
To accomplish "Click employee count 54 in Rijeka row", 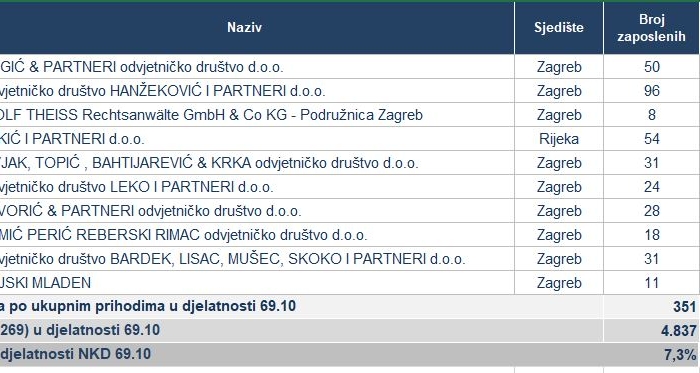I will [651, 139].
